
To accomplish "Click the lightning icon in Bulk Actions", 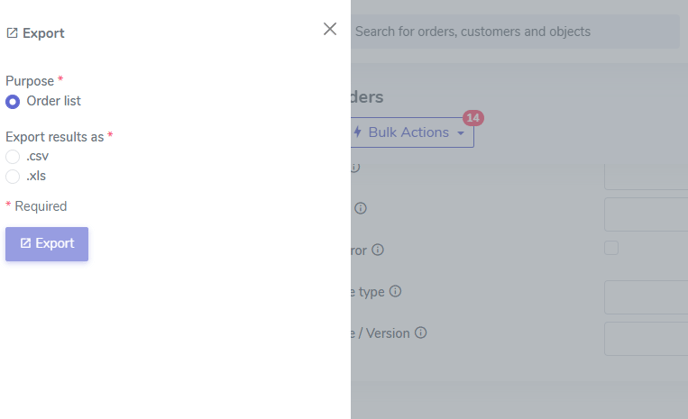I will click(x=357, y=132).
